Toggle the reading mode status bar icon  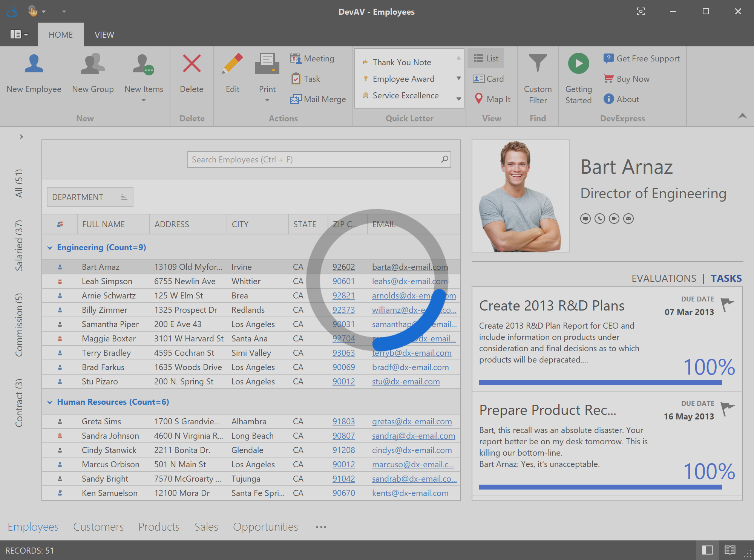(x=730, y=550)
